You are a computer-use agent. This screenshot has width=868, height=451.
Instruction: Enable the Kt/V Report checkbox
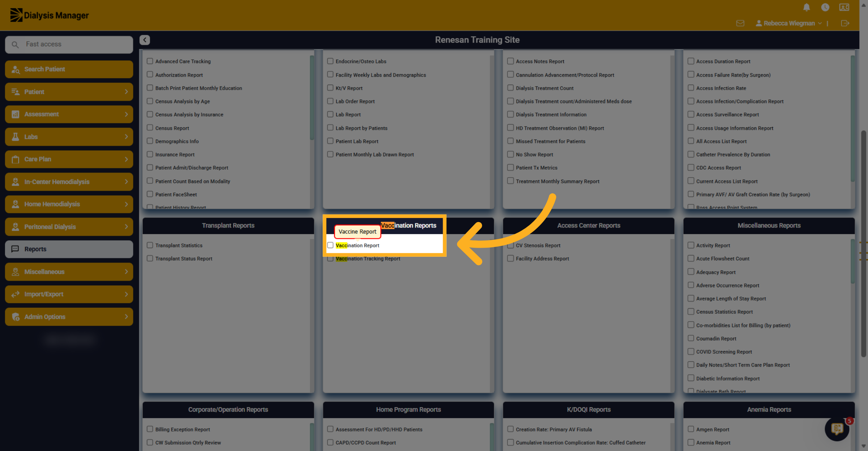coord(330,88)
